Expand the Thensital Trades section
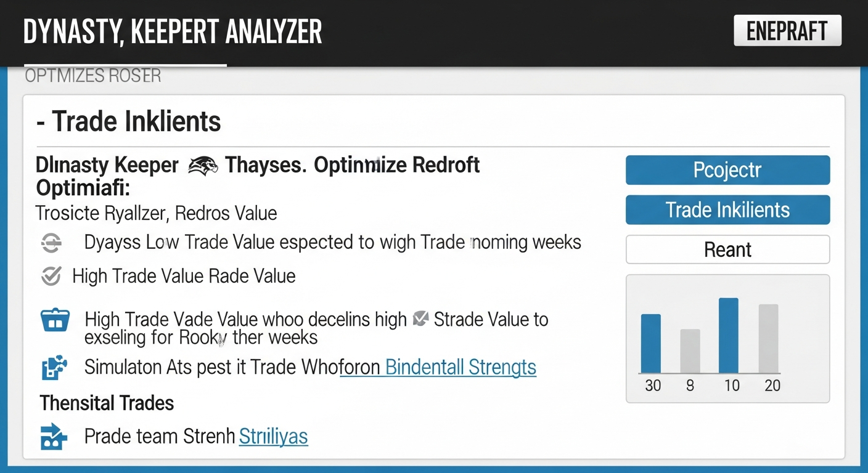The width and height of the screenshot is (868, 473). point(106,403)
